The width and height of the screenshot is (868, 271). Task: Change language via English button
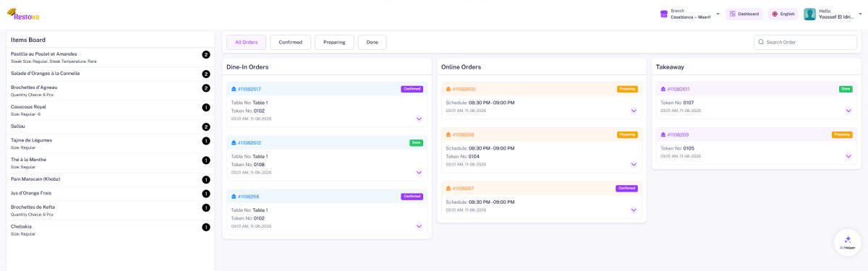coord(783,14)
